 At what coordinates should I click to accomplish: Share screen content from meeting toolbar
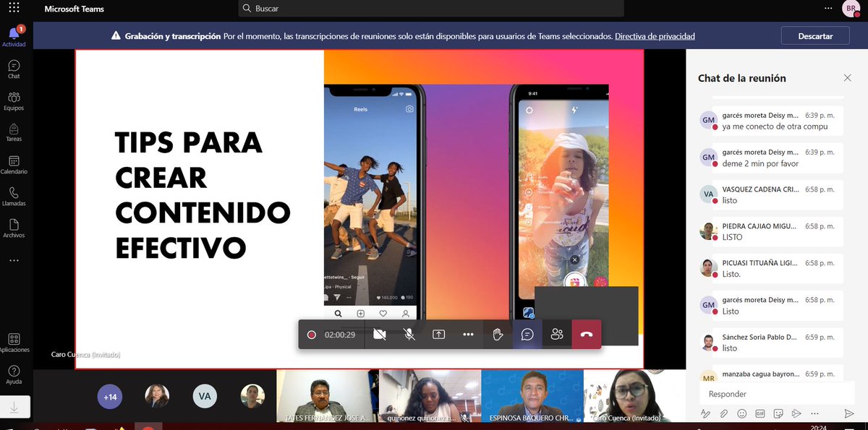[x=438, y=335]
